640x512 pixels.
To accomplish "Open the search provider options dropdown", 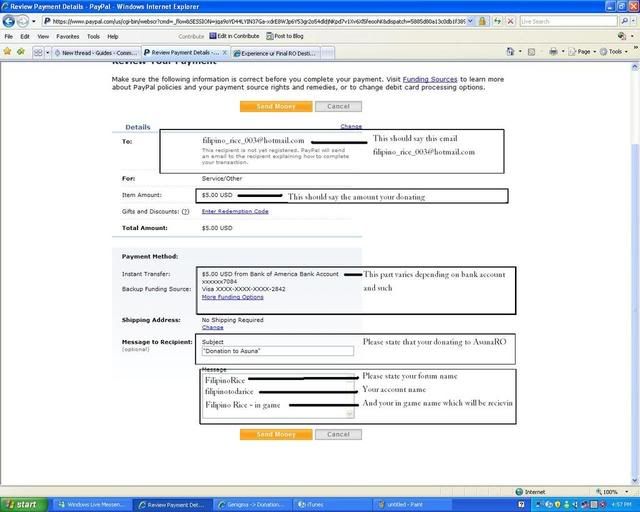I will click(x=633, y=21).
